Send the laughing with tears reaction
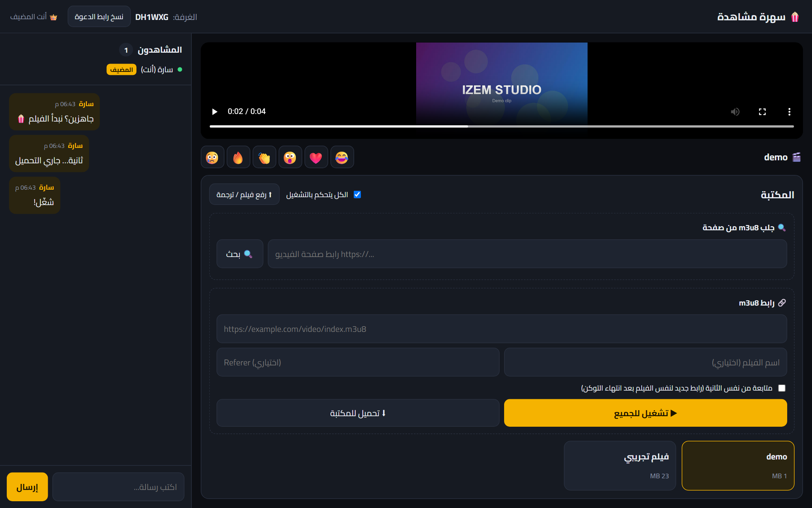This screenshot has width=812, height=508. pyautogui.click(x=342, y=157)
